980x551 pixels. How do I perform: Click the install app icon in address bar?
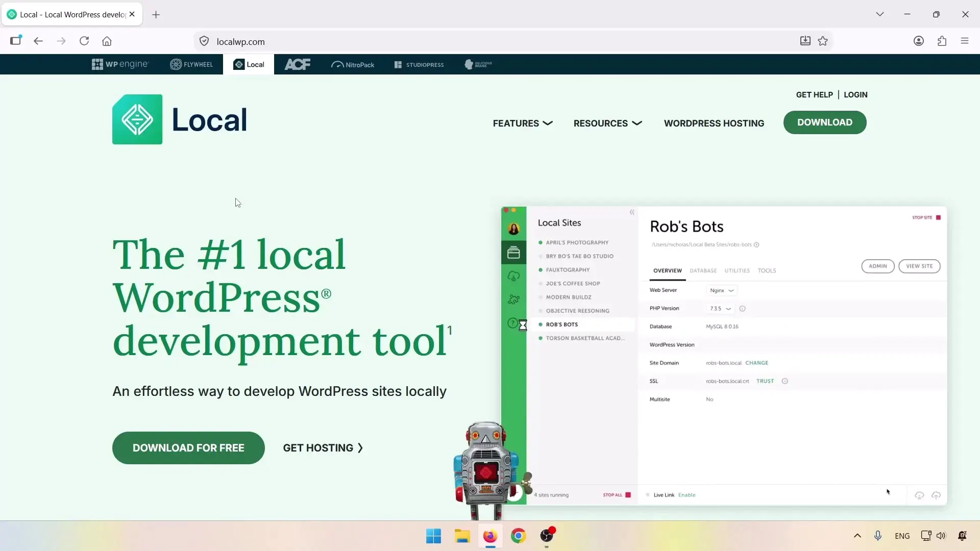pyautogui.click(x=805, y=41)
